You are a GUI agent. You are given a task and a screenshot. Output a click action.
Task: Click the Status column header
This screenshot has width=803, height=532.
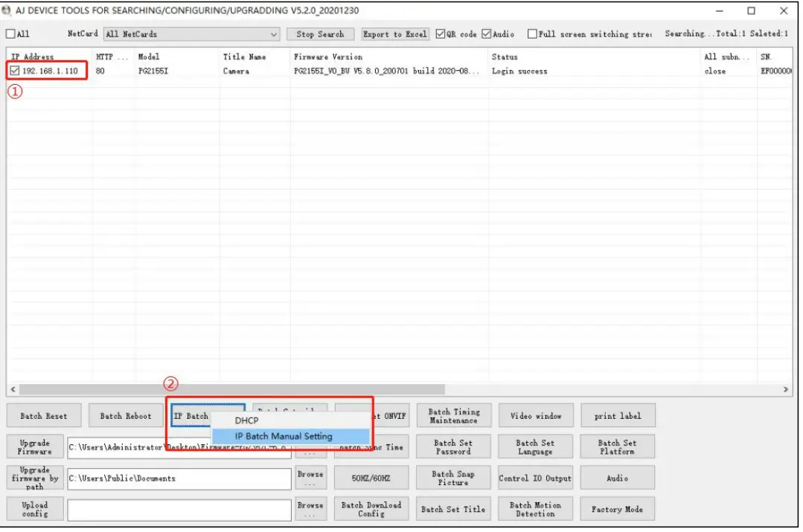pyautogui.click(x=594, y=57)
